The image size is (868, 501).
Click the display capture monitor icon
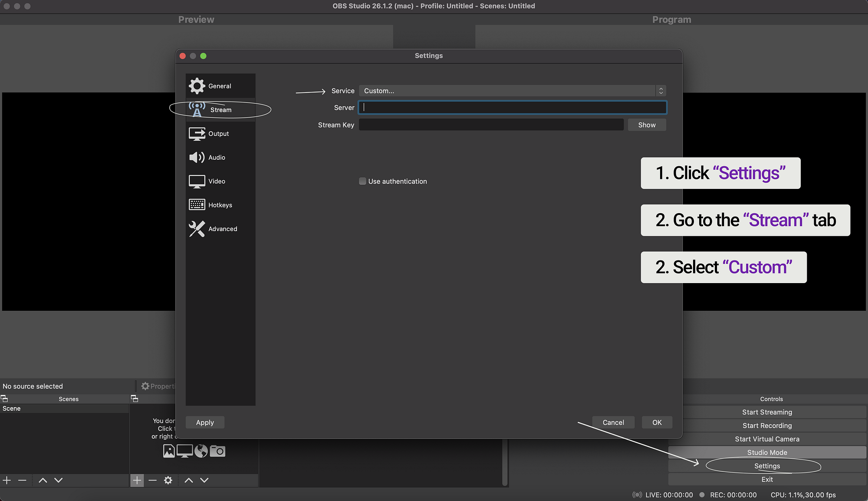coord(184,452)
